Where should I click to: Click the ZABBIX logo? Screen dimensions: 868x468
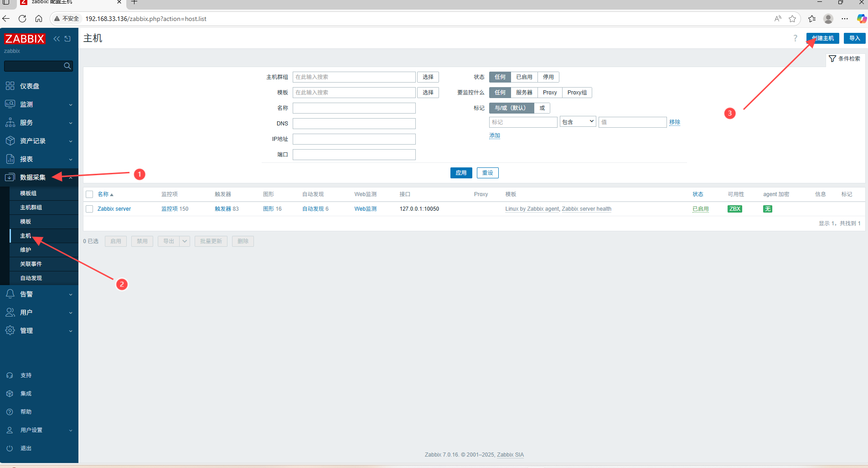pos(25,39)
